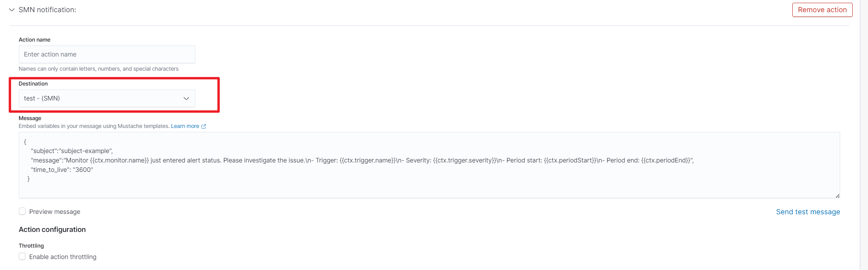Click the Enable action throttling label
Image resolution: width=868 pixels, height=270 pixels.
point(63,257)
